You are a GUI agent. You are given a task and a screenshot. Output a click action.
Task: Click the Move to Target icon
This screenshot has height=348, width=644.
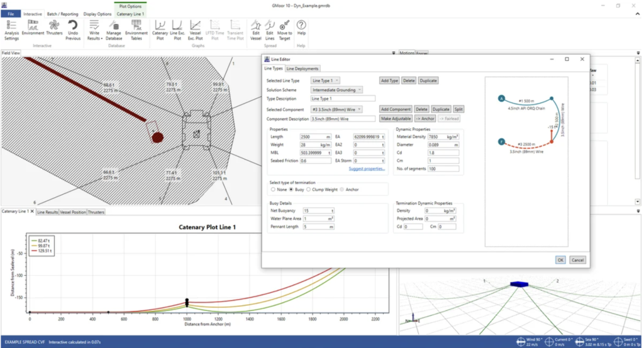[284, 28]
